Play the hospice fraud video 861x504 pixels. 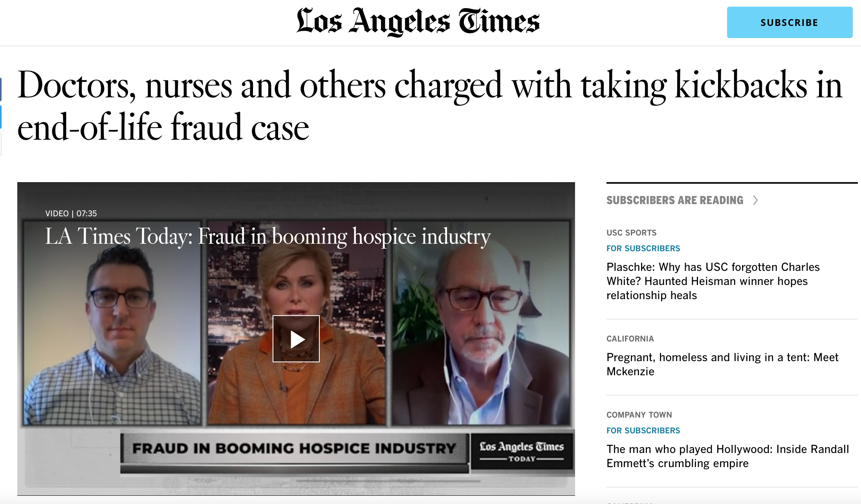coord(296,339)
